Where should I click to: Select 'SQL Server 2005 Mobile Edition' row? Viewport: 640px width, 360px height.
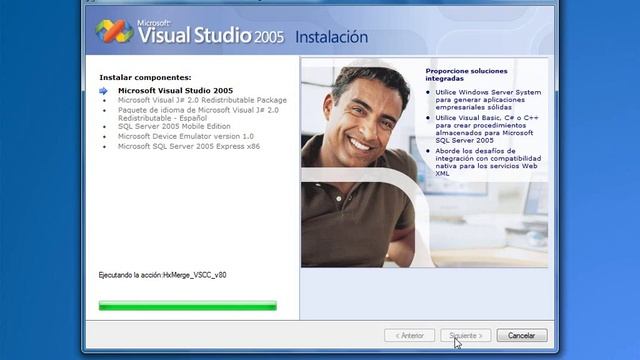click(x=174, y=126)
